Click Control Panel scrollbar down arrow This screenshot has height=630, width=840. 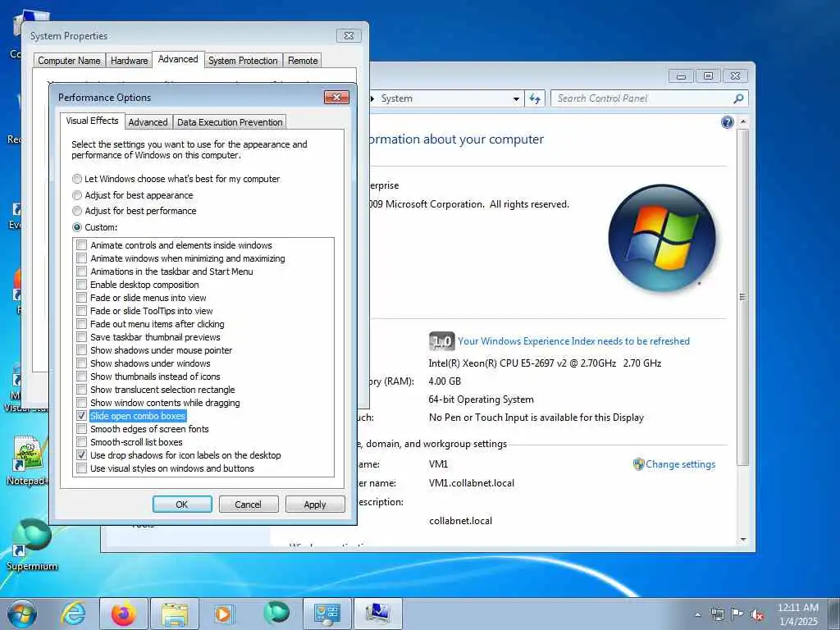(742, 540)
